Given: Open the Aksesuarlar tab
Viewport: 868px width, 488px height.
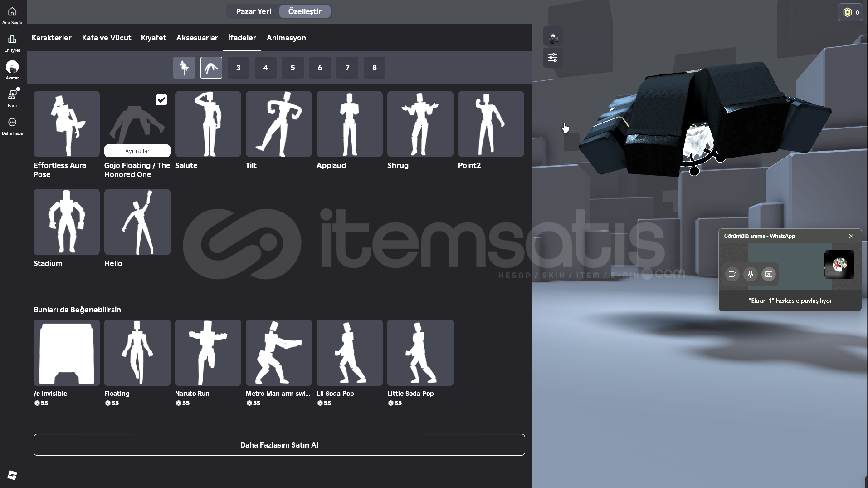Looking at the screenshot, I should click(197, 38).
